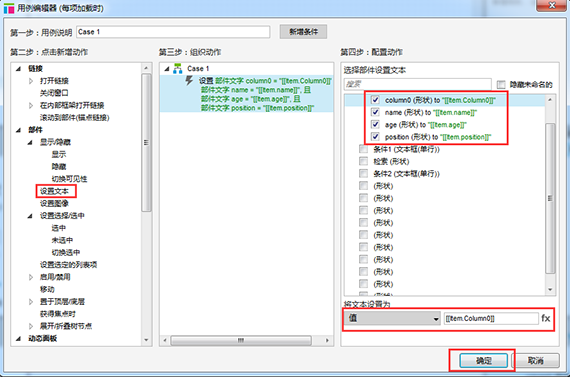Select the 未选中 action
The height and width of the screenshot is (377, 570).
[62, 240]
